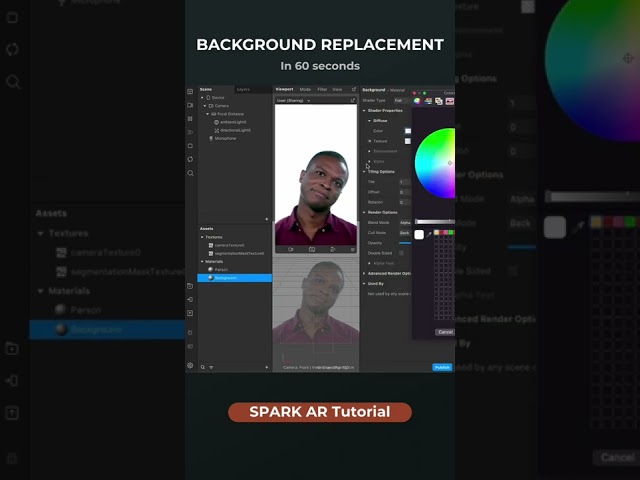Click the brightness slider under the color wheel
This screenshot has height=480, width=640.
point(435,222)
